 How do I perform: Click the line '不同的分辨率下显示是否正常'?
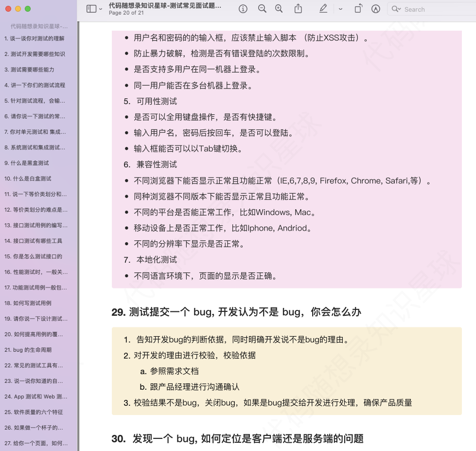189,244
